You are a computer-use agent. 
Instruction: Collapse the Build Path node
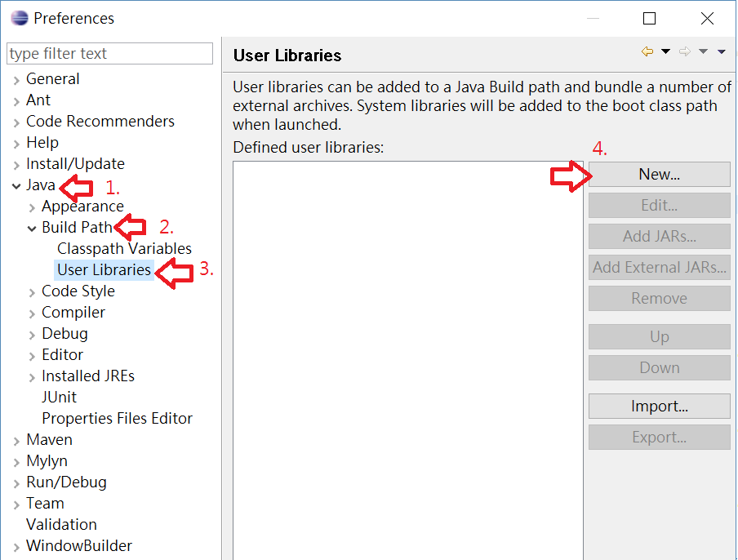[32, 229]
